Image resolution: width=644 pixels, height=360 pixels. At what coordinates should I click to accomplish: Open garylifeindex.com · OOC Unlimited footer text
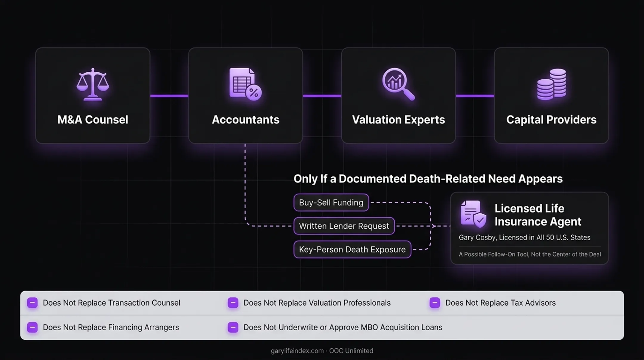(x=322, y=351)
